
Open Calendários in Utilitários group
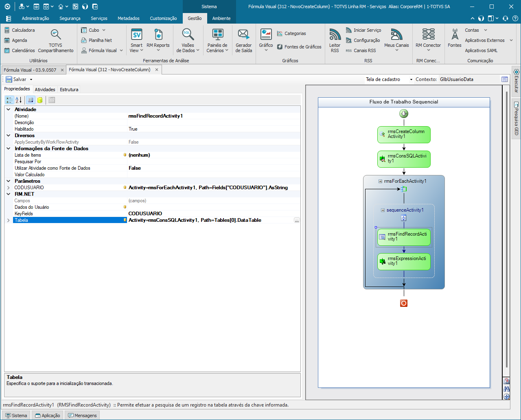click(x=20, y=50)
